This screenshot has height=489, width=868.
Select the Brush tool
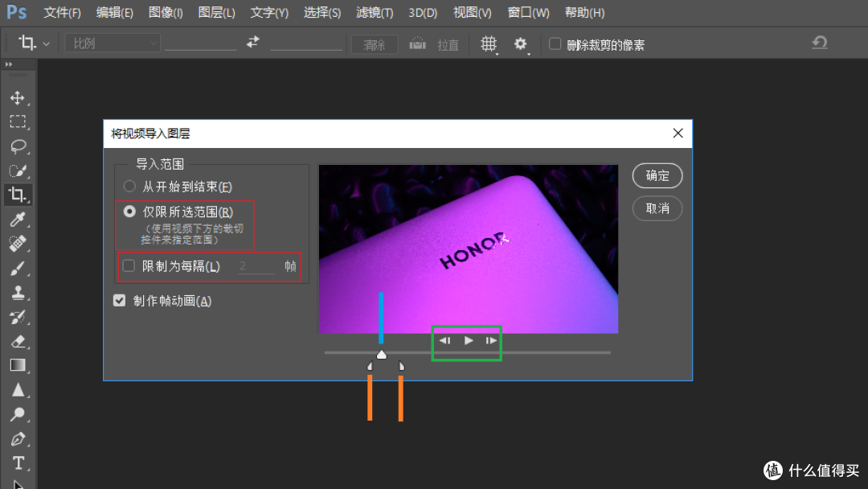(x=18, y=269)
